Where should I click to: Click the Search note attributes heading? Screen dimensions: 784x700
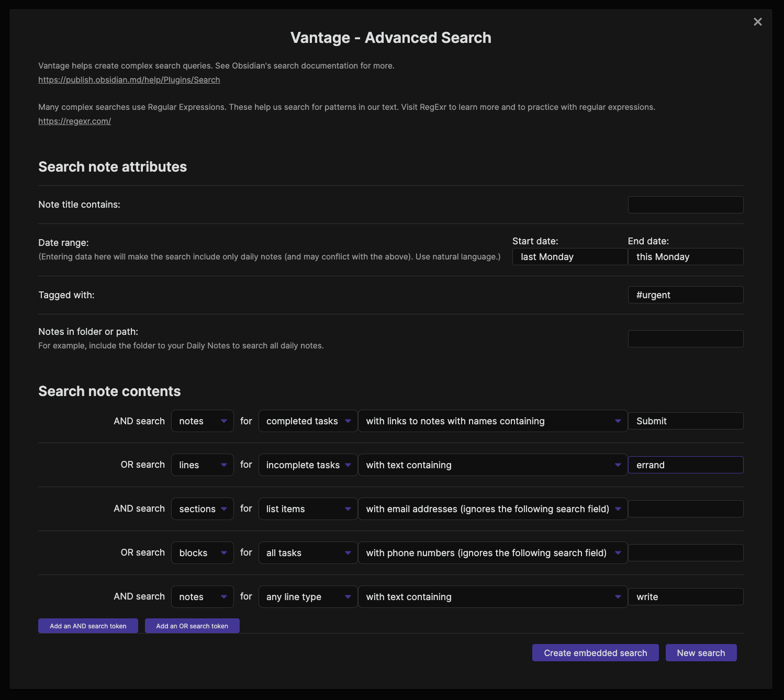click(x=113, y=167)
